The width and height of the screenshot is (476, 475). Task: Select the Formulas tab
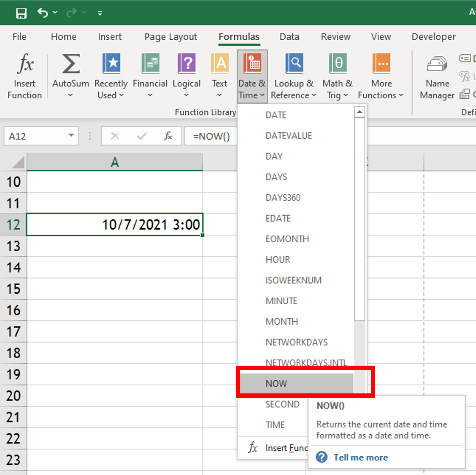click(x=239, y=37)
